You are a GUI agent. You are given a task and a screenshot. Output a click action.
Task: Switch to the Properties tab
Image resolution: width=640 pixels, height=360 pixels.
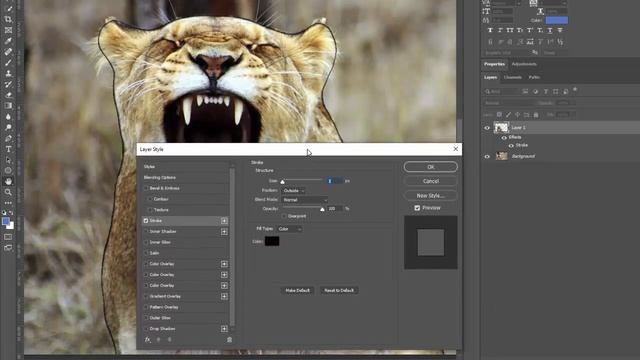pos(494,64)
